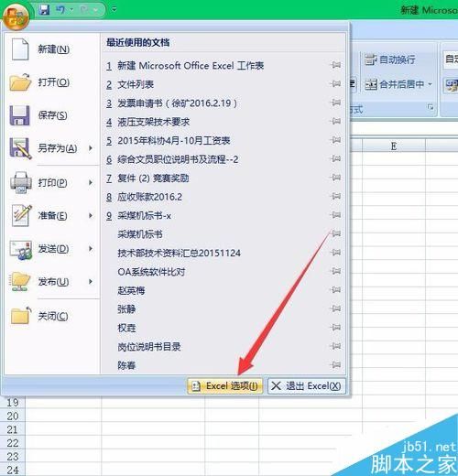Open recent document 技术部技术资料汇总20151124

tap(179, 253)
